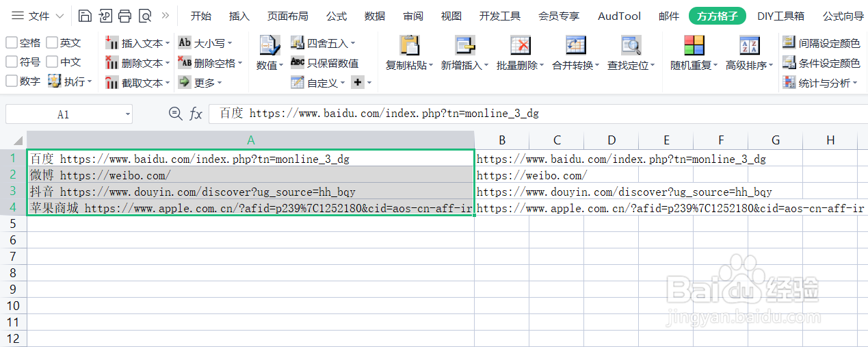Viewport: 868px width, 347px height.
Task: Switch to the 开发工具 tab
Action: click(x=500, y=16)
